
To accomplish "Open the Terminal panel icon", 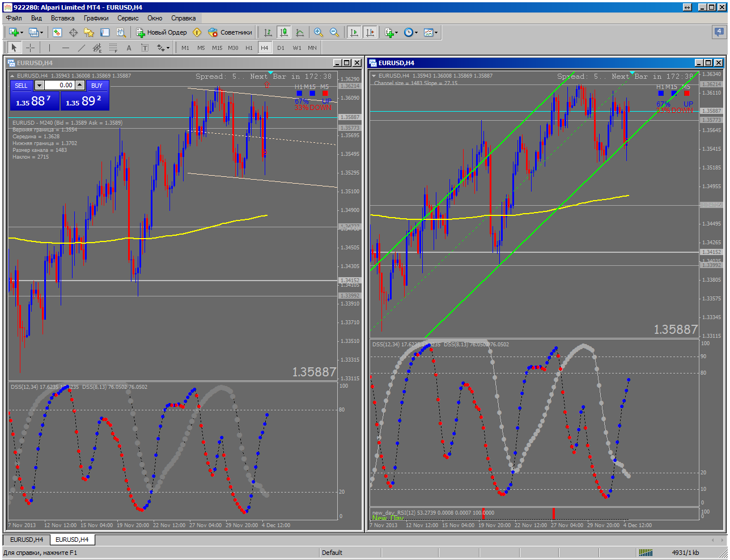I will tap(105, 32).
